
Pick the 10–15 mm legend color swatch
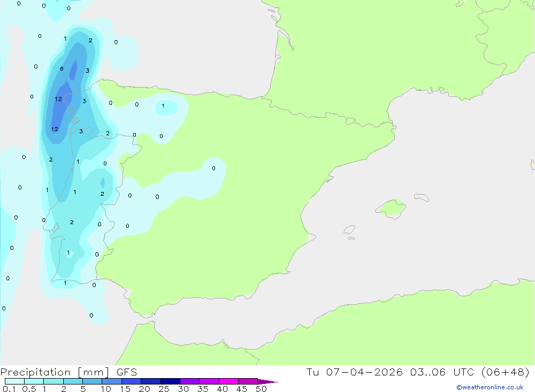tap(112, 381)
